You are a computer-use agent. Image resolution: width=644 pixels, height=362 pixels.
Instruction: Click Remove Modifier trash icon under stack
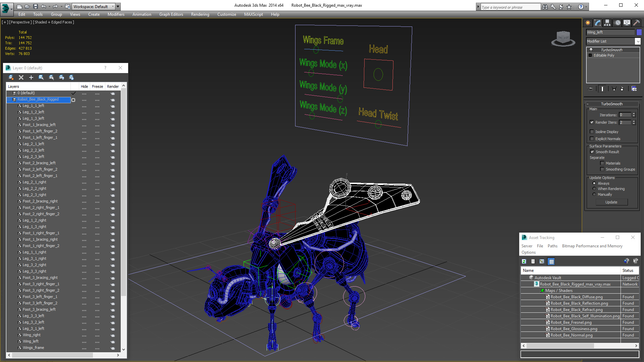coord(622,89)
